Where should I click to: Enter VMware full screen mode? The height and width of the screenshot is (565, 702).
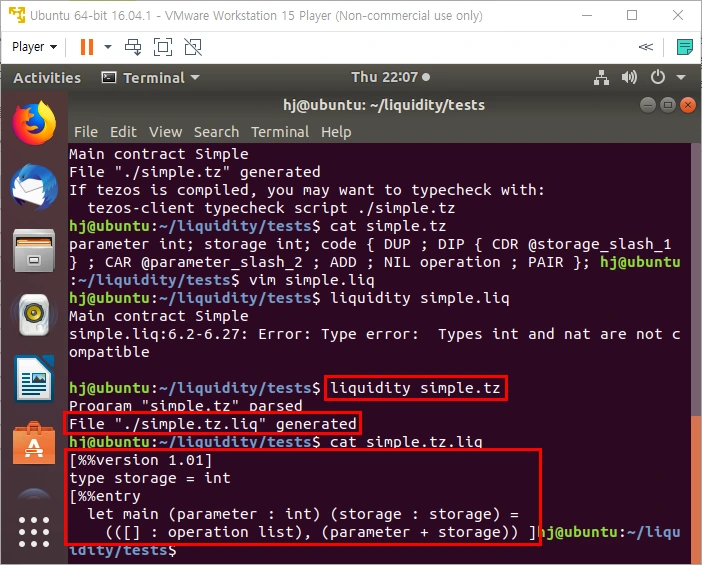point(163,47)
